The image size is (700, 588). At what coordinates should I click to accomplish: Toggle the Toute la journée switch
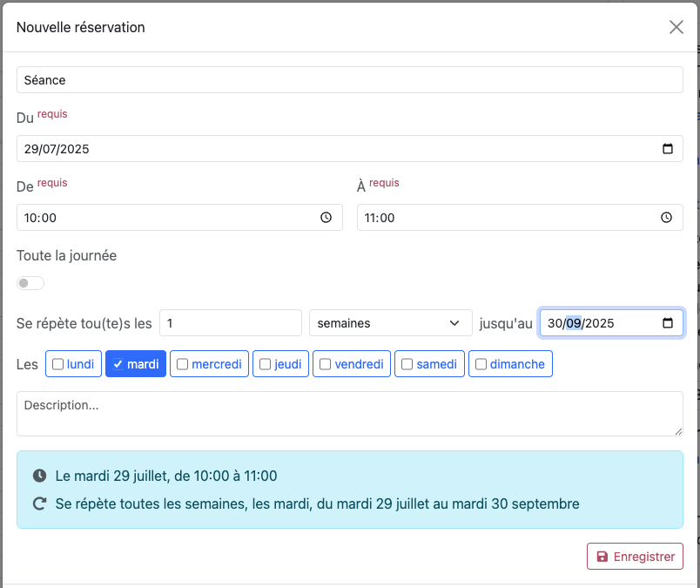tap(30, 283)
